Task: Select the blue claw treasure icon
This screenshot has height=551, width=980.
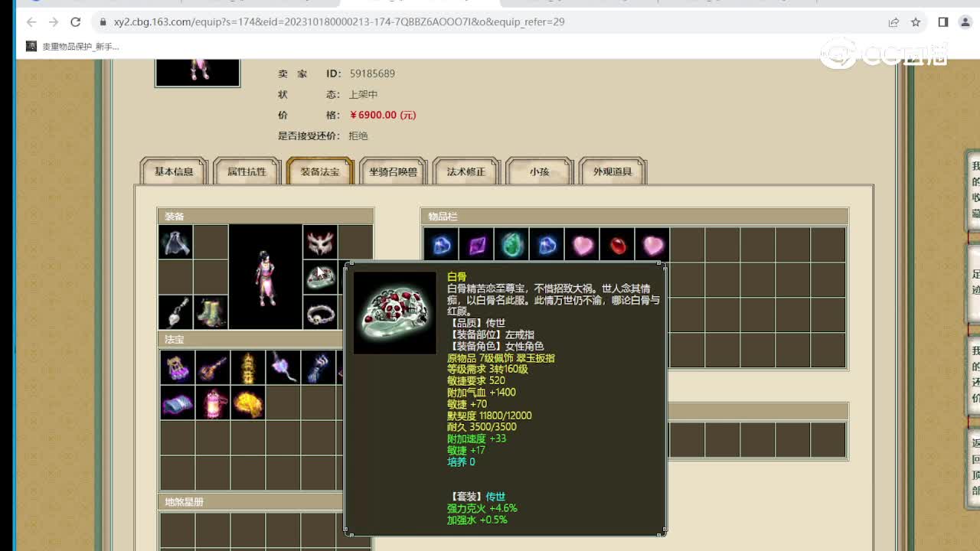Action: point(318,368)
